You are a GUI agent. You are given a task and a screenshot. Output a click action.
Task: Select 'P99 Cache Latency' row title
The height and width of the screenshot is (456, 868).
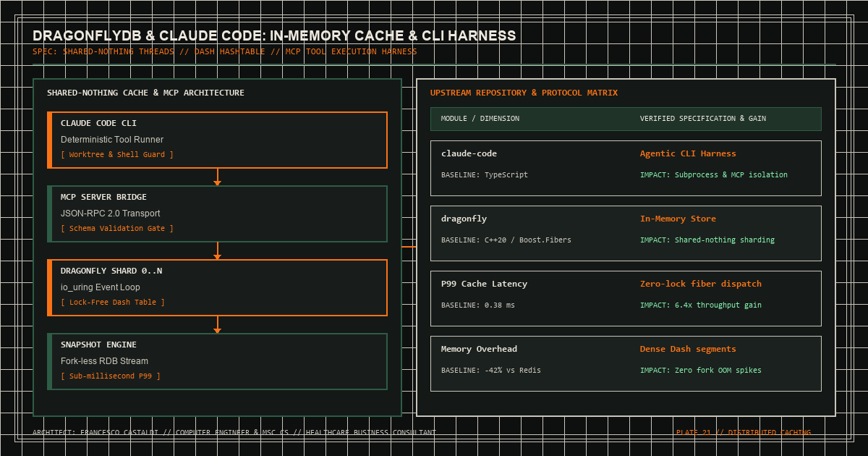(484, 284)
